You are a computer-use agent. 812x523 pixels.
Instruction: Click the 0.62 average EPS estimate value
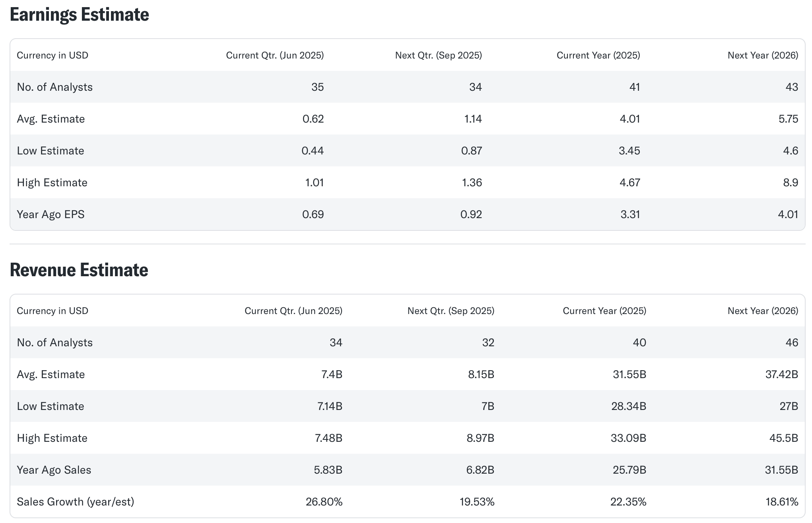(x=313, y=119)
